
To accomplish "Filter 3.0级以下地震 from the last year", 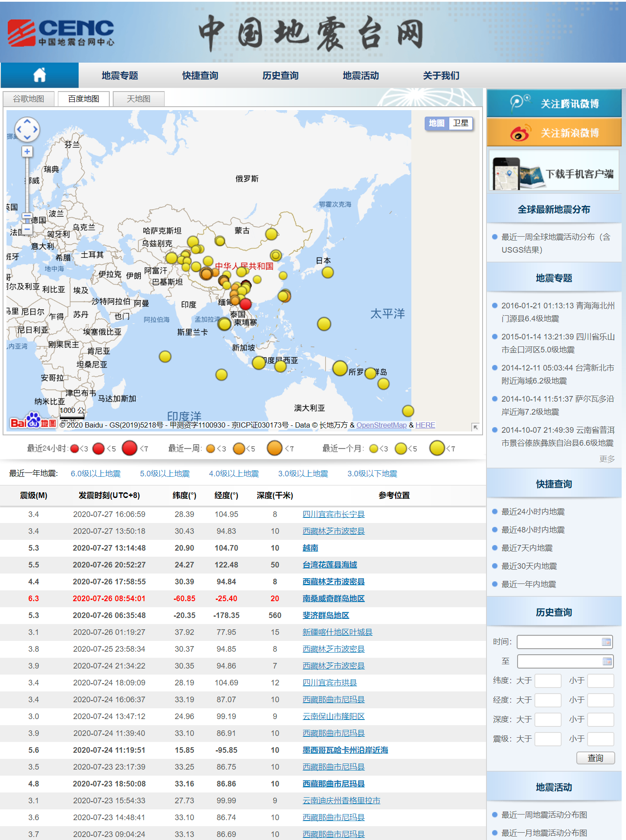I will coord(372,474).
